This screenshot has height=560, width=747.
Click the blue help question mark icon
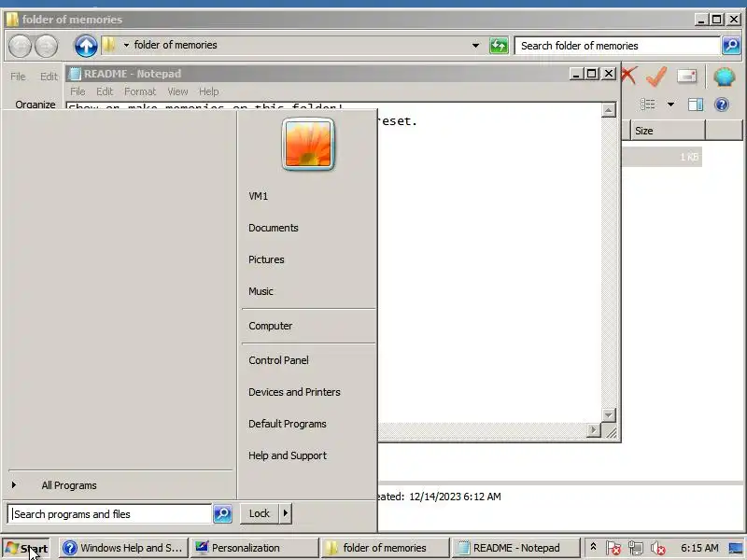722,105
